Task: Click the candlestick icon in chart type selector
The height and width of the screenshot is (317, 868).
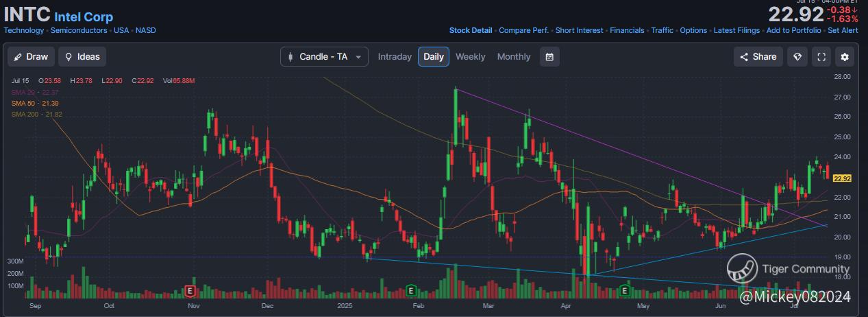Action: coord(290,57)
